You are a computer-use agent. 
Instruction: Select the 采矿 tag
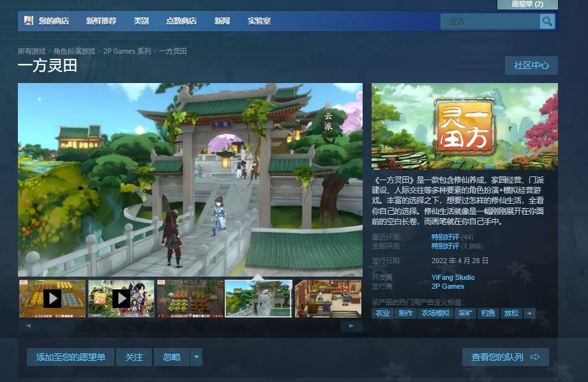coord(465,314)
